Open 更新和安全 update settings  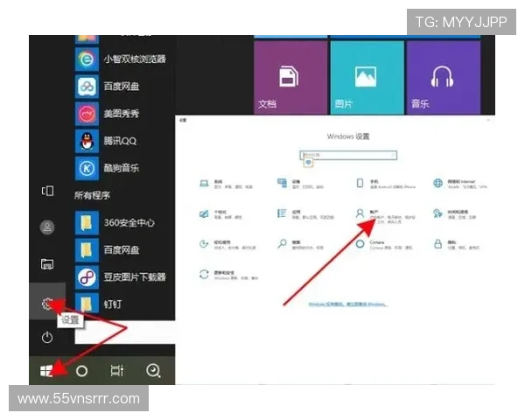tap(228, 275)
